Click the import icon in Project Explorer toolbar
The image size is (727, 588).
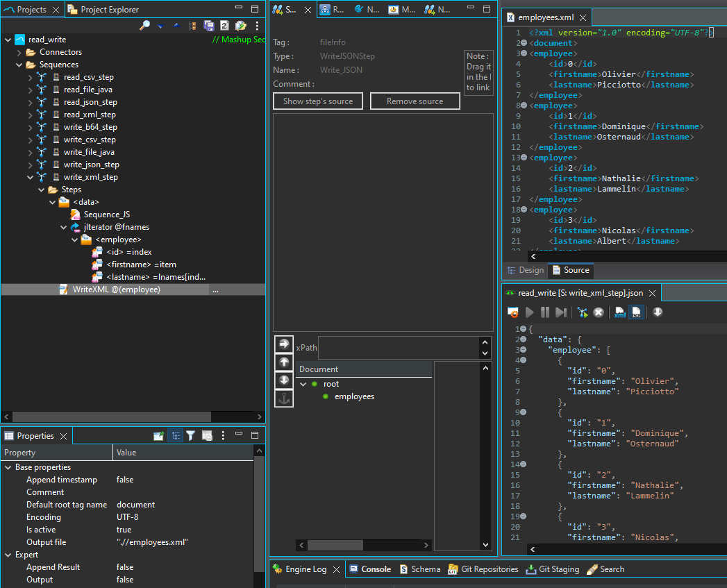point(241,26)
